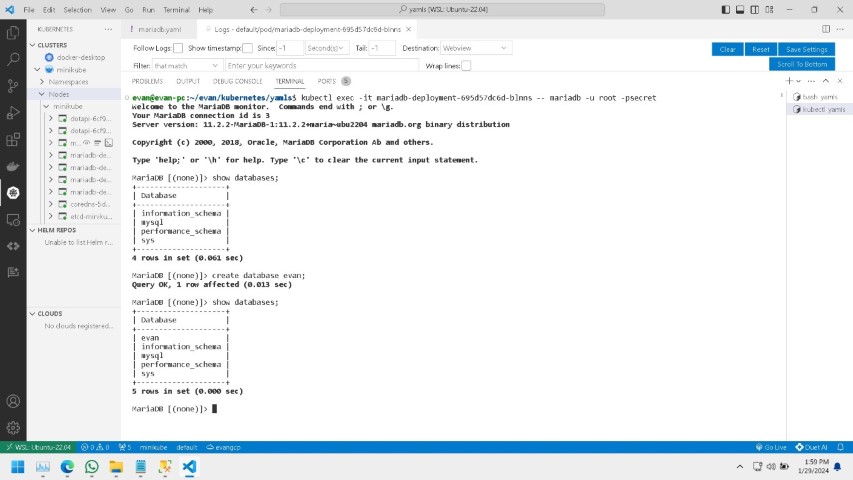Open the Search view in activity bar

point(13,59)
